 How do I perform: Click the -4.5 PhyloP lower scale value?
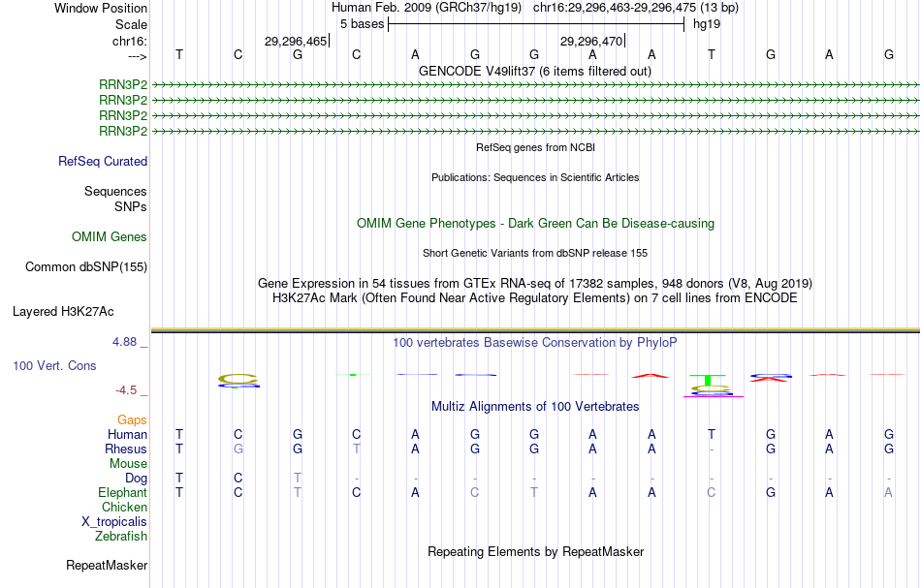(126, 390)
